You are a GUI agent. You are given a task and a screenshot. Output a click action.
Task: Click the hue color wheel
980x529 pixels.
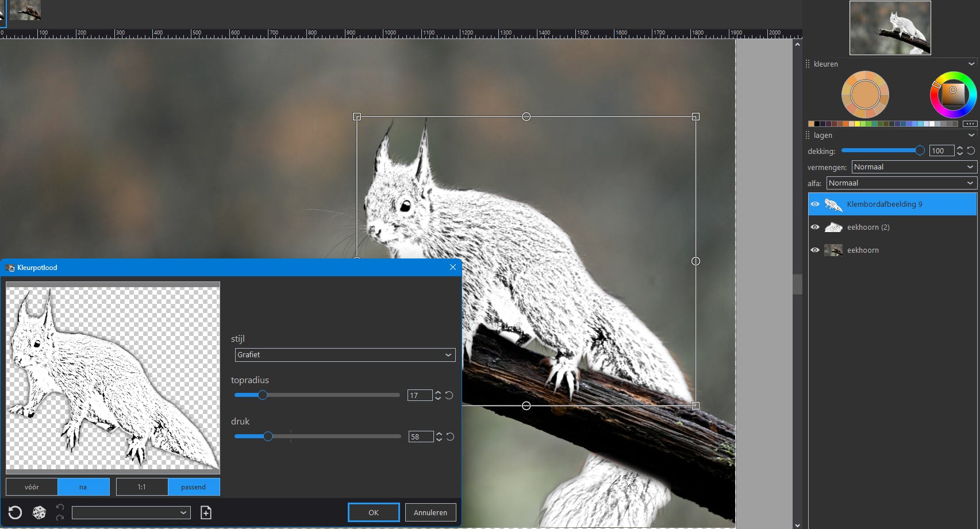click(x=967, y=82)
